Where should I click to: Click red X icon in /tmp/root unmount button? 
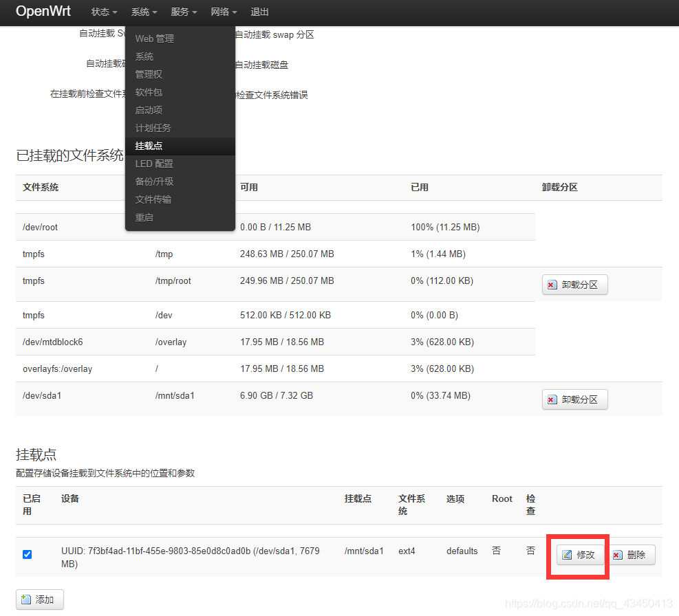[552, 285]
